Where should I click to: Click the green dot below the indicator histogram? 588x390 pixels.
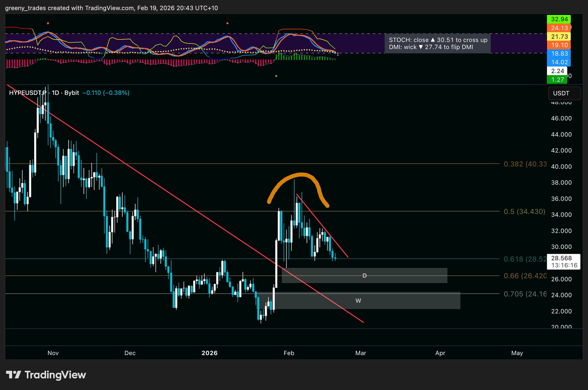[x=276, y=76]
